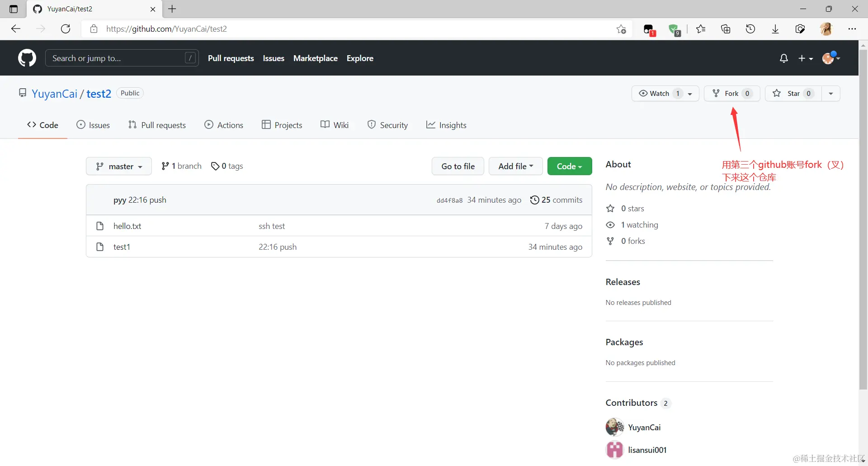Open the Projects tab
Image resolution: width=868 pixels, height=466 pixels.
282,125
